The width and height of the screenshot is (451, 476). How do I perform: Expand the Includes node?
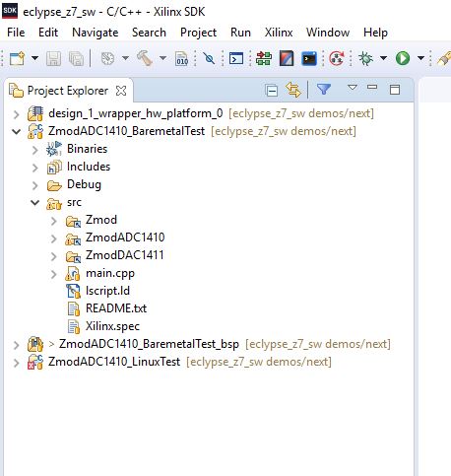point(34,168)
